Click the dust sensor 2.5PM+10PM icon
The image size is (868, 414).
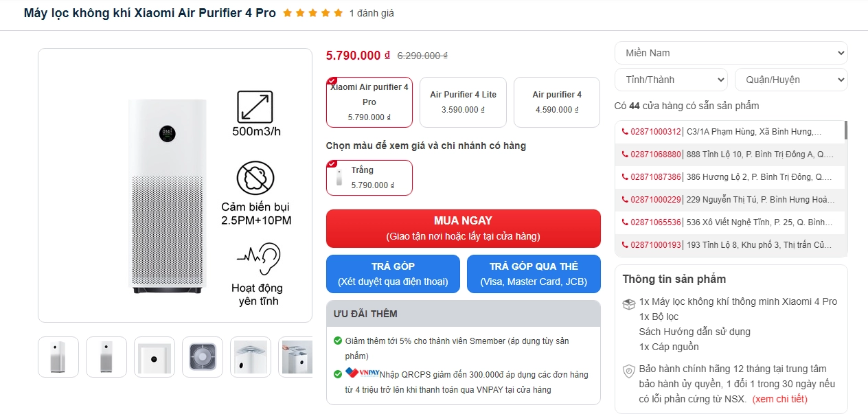tap(255, 179)
